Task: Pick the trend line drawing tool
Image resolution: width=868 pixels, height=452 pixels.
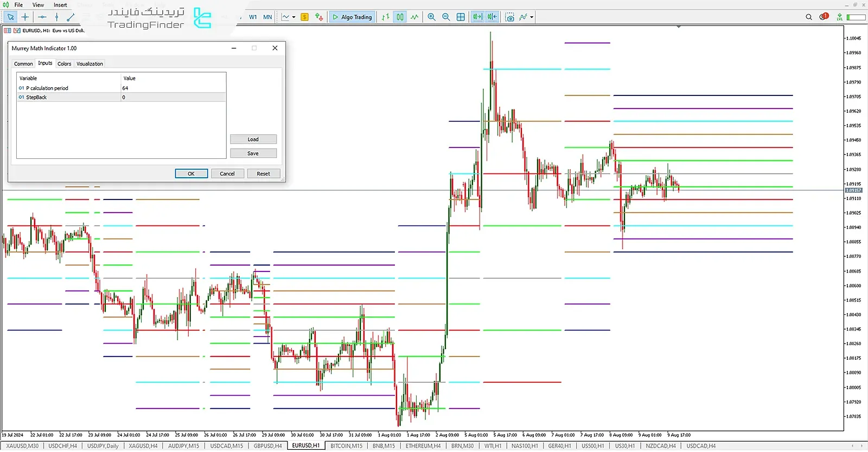Action: click(70, 17)
